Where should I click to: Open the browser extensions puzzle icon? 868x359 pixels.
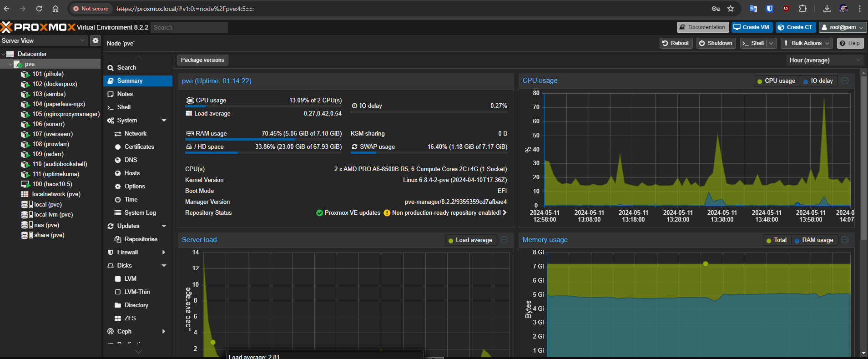point(802,9)
